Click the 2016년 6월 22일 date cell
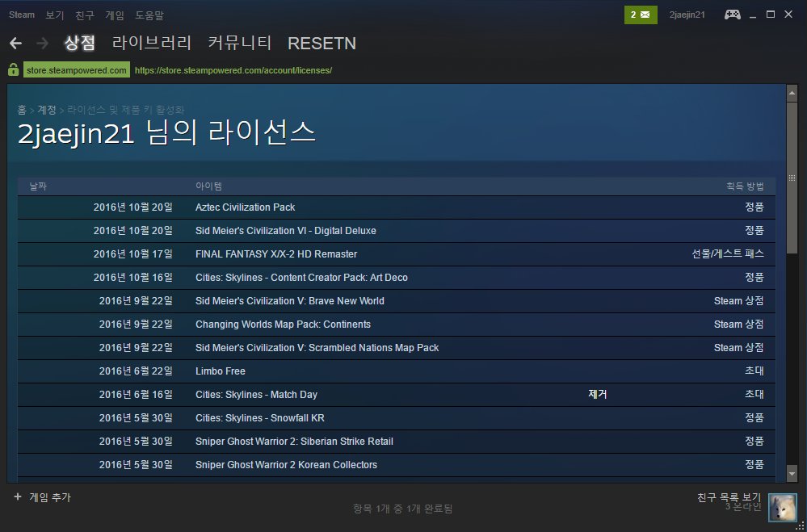 tap(136, 371)
